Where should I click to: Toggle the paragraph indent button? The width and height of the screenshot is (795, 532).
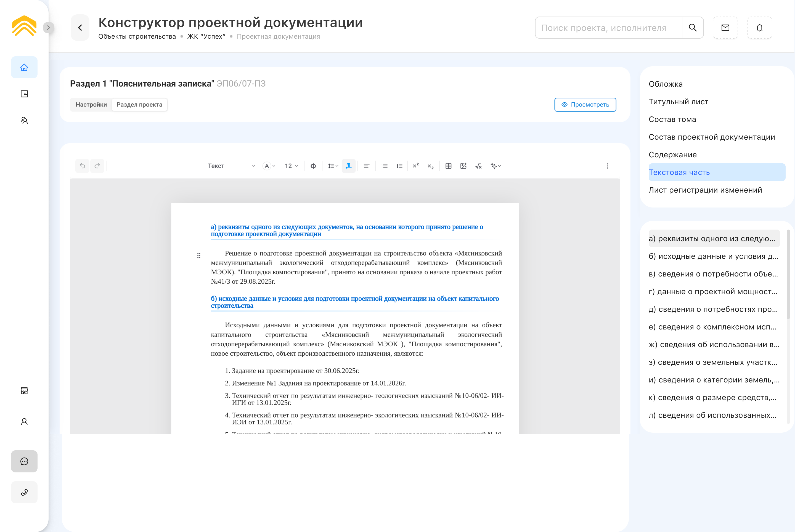[x=349, y=166]
